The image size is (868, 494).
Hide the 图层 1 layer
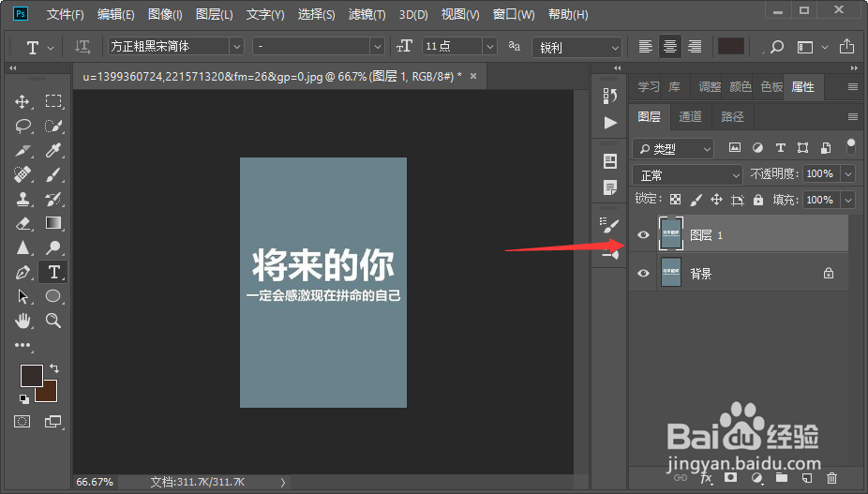[x=643, y=235]
